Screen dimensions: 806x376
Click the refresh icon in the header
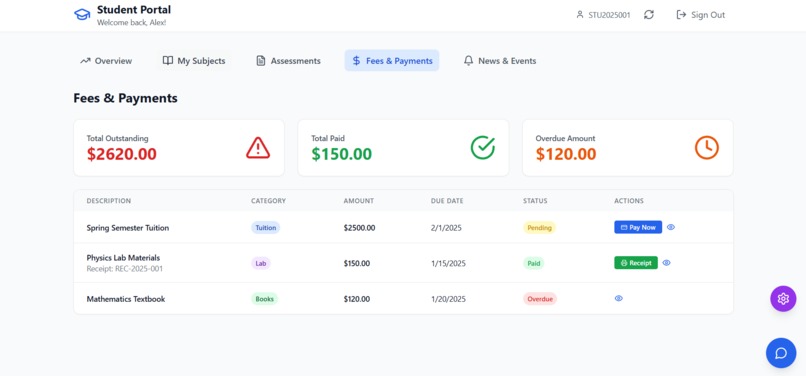649,15
